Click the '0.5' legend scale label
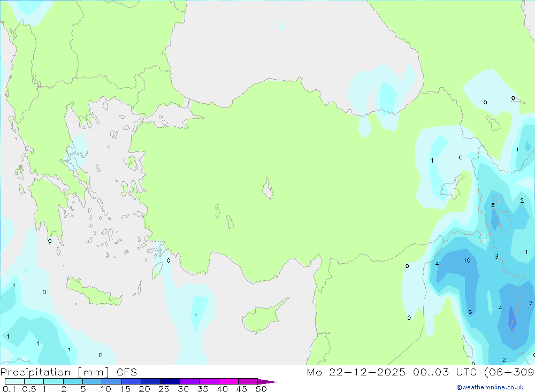 pos(29,389)
